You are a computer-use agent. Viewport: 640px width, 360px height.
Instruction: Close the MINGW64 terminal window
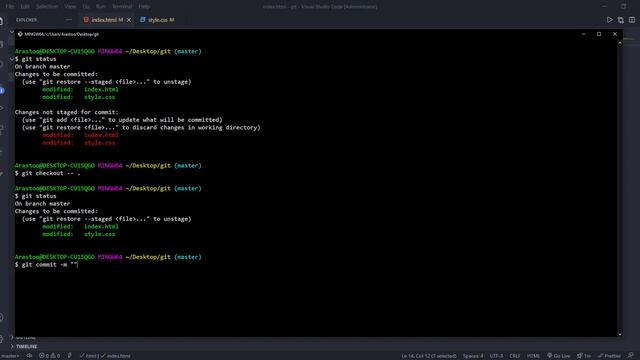[x=615, y=34]
